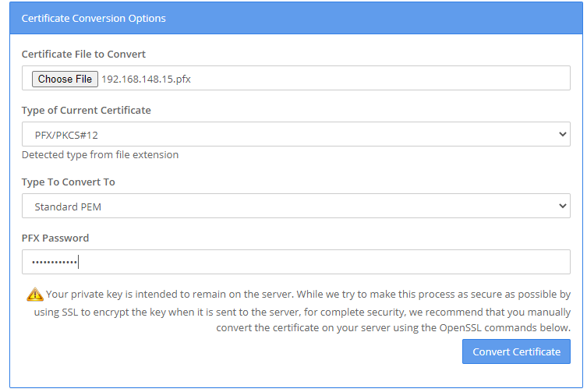Open the Type of Current Certificate dropdown

pyautogui.click(x=296, y=134)
